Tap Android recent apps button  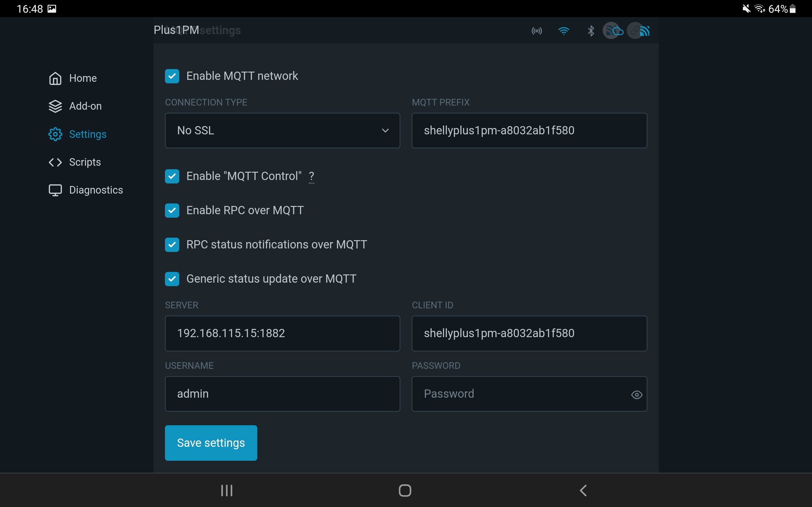click(227, 490)
